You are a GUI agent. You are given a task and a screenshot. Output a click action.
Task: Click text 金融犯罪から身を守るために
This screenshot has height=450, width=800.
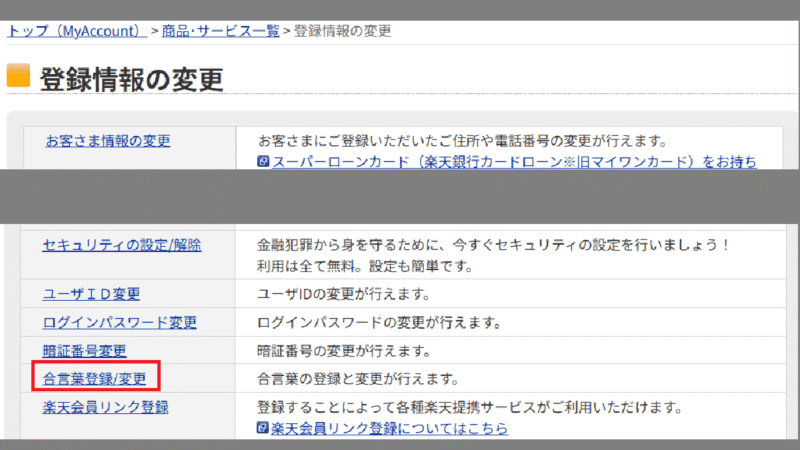pos(347,245)
